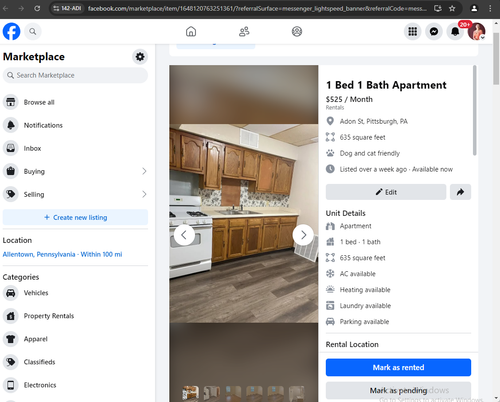Image resolution: width=500 pixels, height=402 pixels.
Task: Click Edit listing button
Action: [386, 192]
